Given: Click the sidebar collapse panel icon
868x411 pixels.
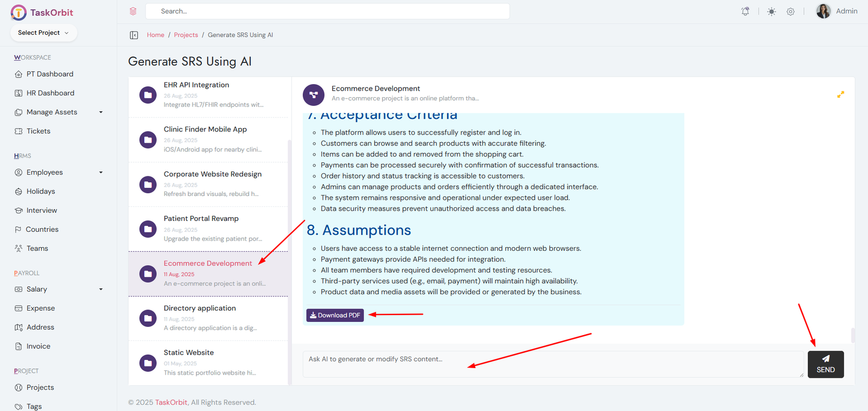Looking at the screenshot, I should [134, 35].
